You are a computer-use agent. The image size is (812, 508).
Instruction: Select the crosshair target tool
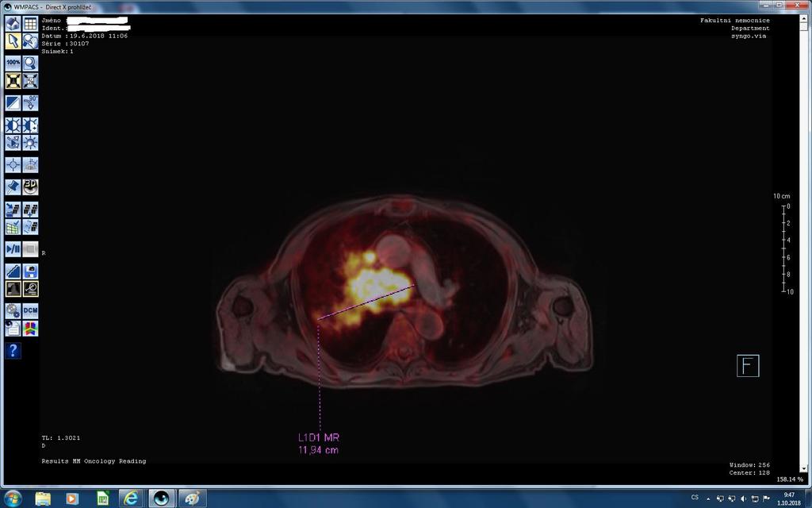(13, 165)
